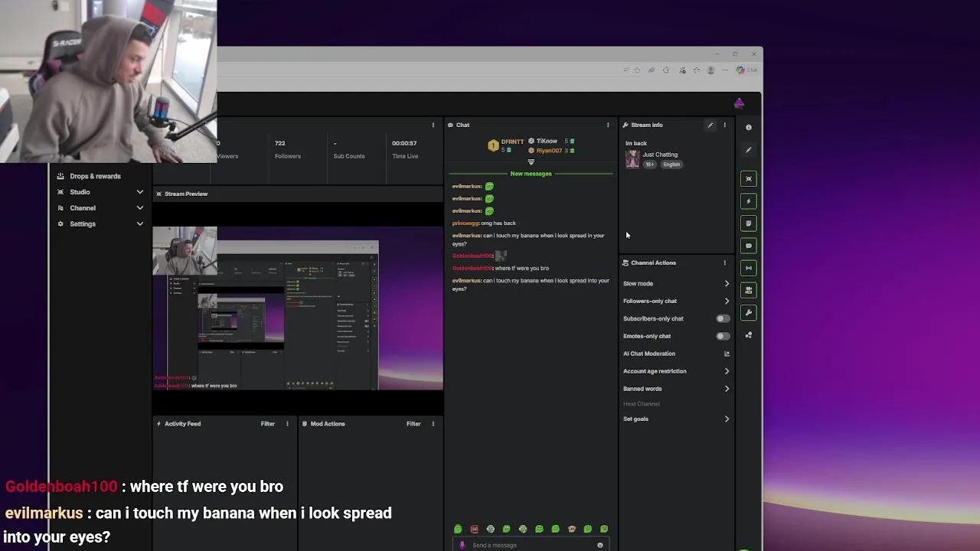Edit stream info with the pencil button
This screenshot has height=551, width=980.
click(x=710, y=125)
